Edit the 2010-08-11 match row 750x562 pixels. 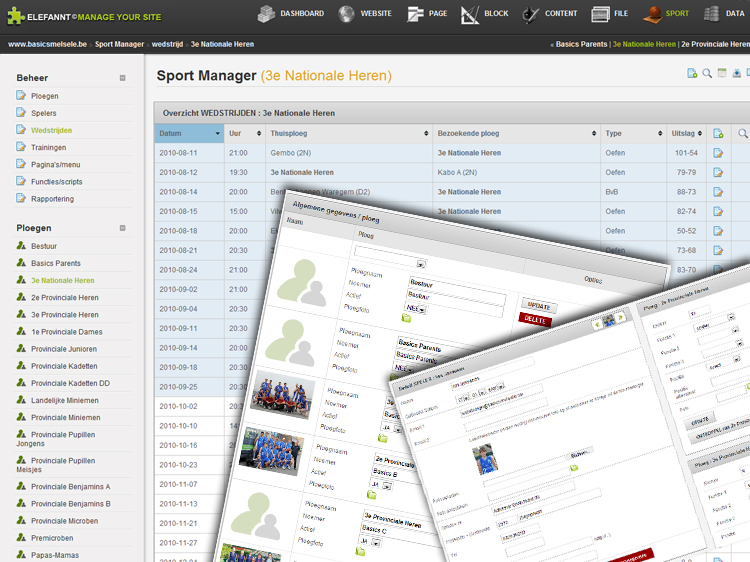pos(718,153)
